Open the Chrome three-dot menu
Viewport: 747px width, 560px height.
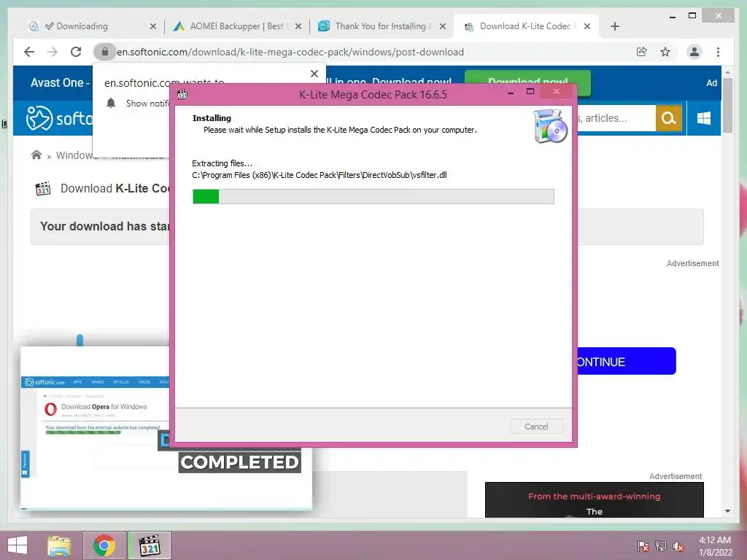pos(718,52)
